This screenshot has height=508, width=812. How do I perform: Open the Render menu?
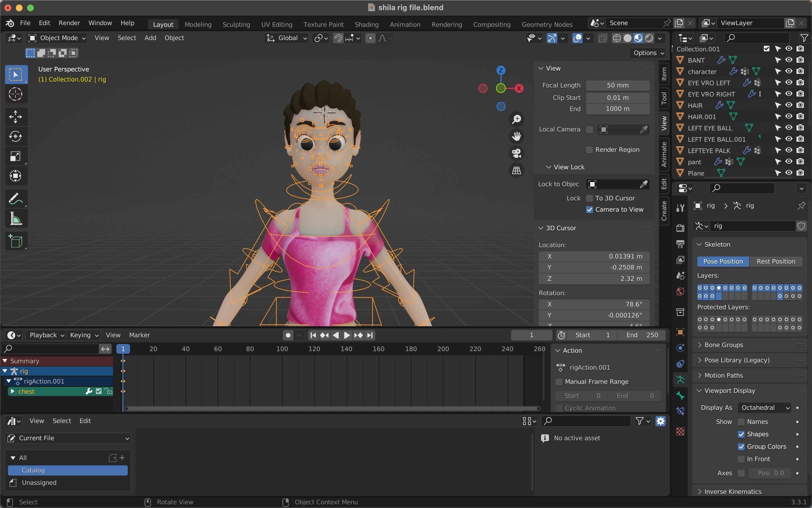[x=69, y=23]
